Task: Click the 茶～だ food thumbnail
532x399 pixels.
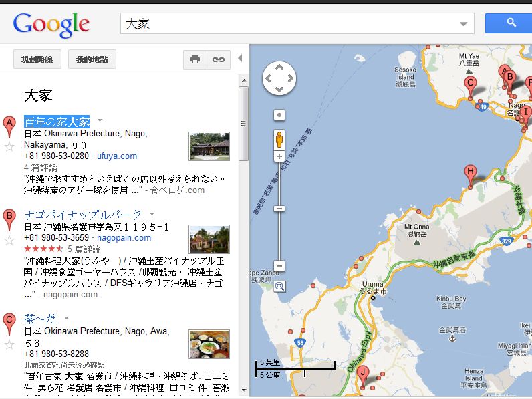Action: pos(209,344)
